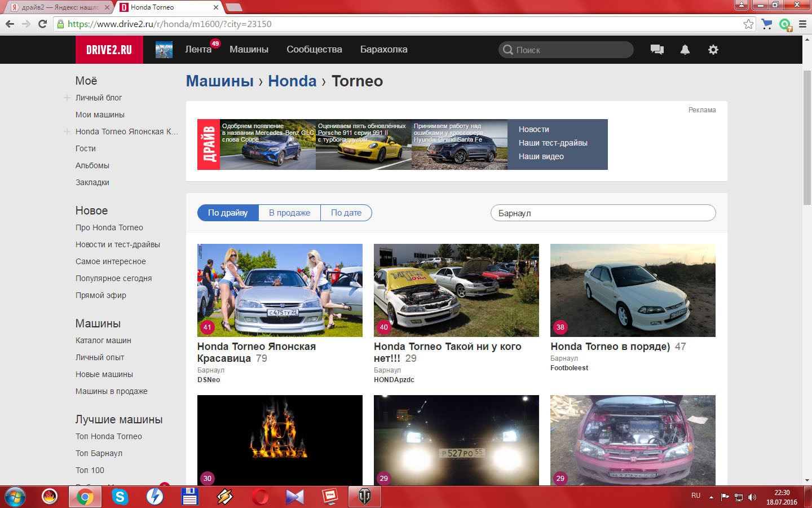Open Топ Барнаул link
The height and width of the screenshot is (508, 812).
99,453
